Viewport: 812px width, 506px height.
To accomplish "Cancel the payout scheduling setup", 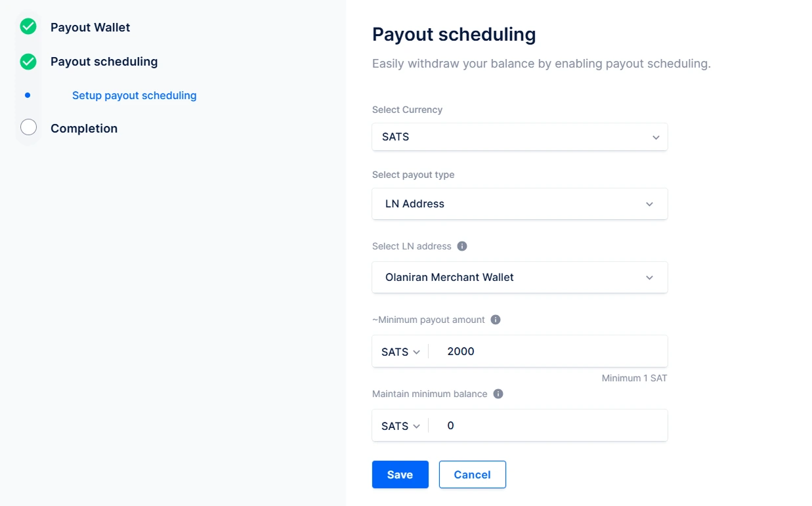I will click(x=472, y=474).
